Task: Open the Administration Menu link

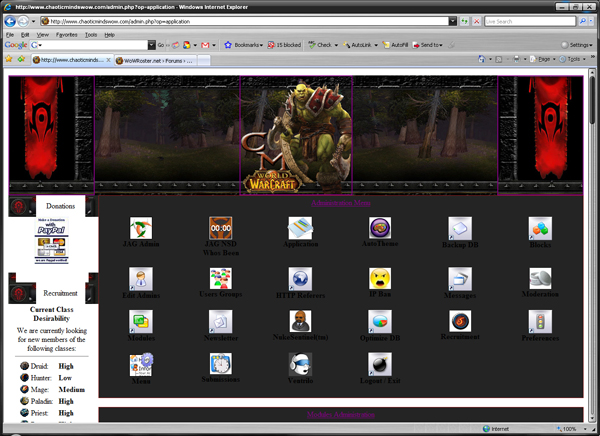Action: click(x=341, y=203)
